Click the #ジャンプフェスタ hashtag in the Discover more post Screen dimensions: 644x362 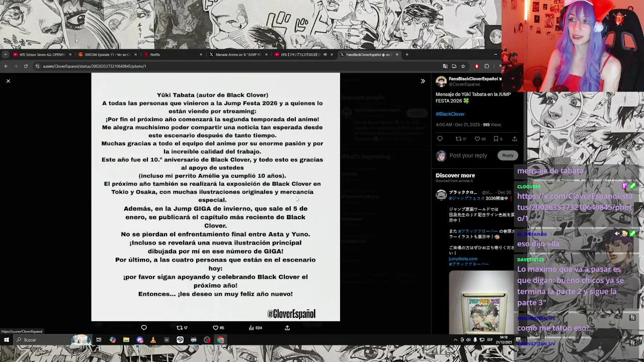466,199
